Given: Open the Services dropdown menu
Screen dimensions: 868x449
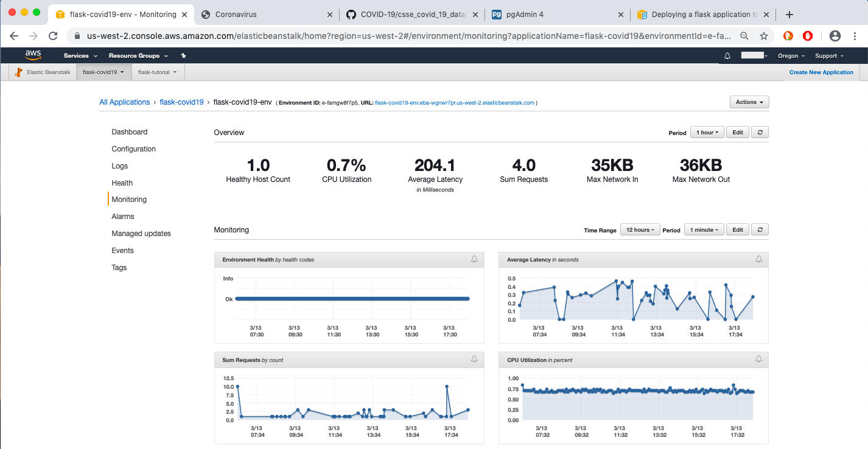Looking at the screenshot, I should click(x=79, y=55).
